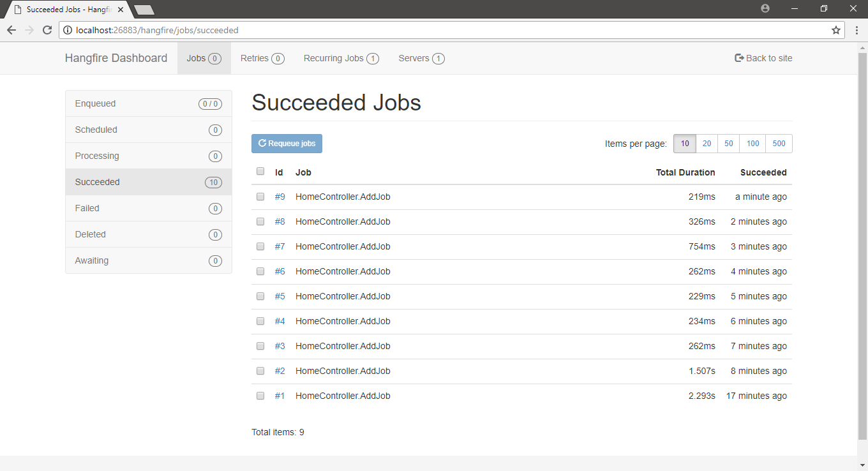Open Chrome three-dot menu
The image size is (868, 471).
pyautogui.click(x=857, y=30)
